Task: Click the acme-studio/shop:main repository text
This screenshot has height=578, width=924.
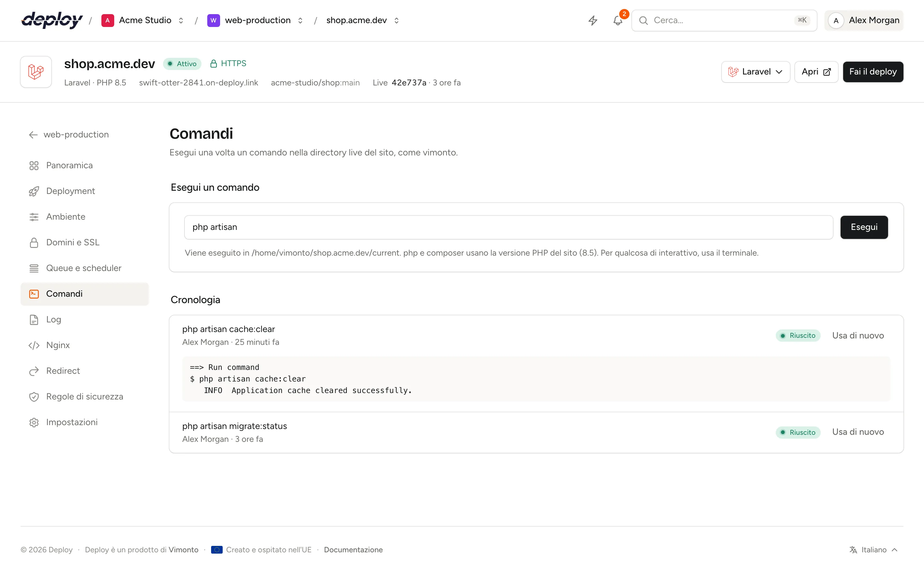Action: (x=315, y=83)
